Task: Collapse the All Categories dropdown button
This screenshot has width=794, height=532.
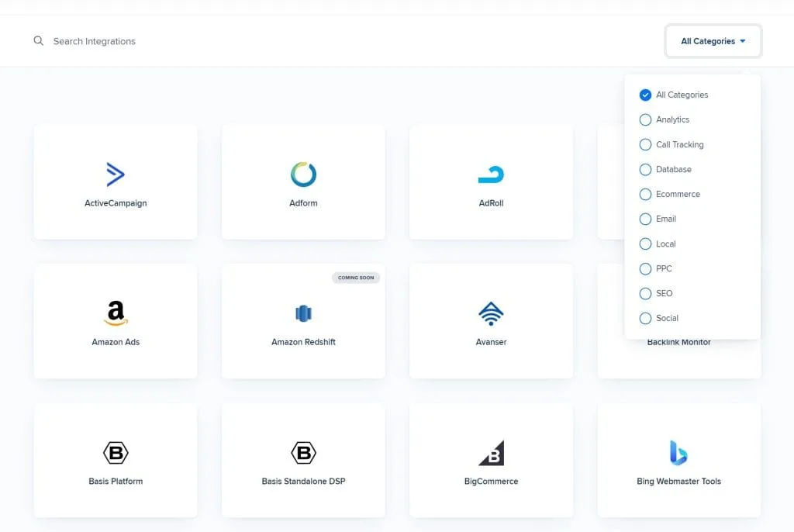Action: tap(713, 41)
